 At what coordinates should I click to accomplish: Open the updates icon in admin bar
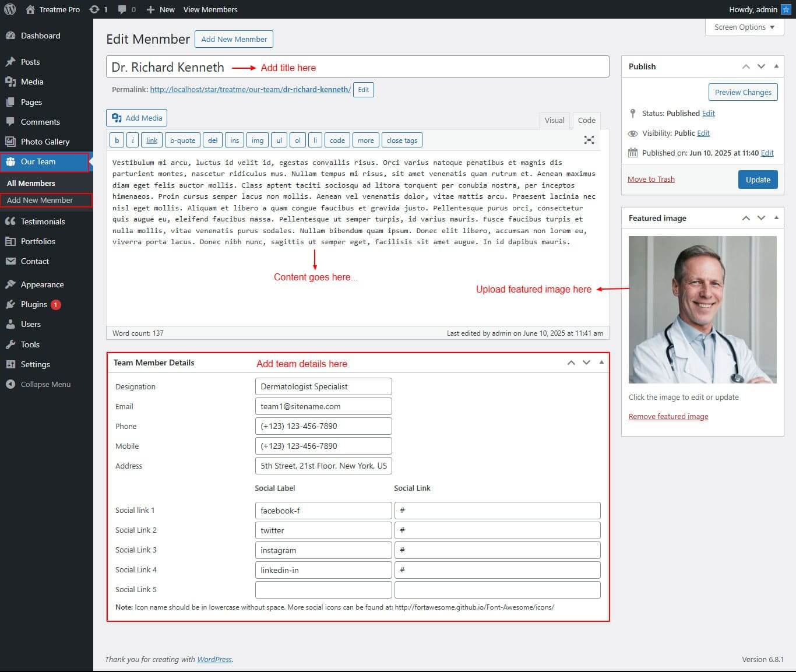(94, 9)
